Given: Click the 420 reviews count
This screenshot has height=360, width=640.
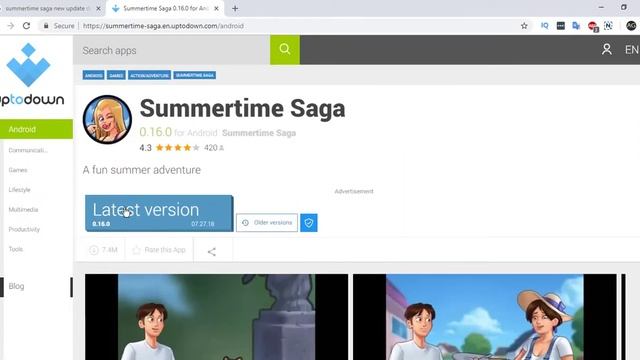Looking at the screenshot, I should click(x=214, y=148).
